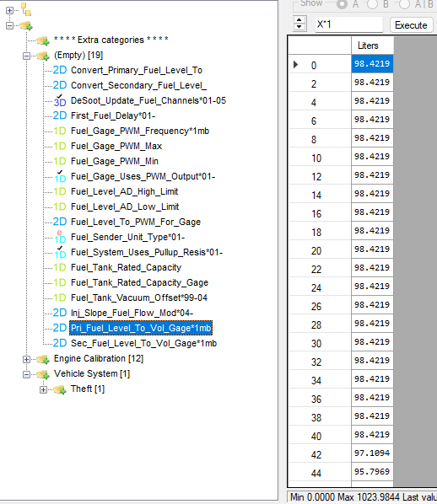Click the 2D icon of Sec_Fuel_Level_To_Vol_Gage

(x=60, y=343)
